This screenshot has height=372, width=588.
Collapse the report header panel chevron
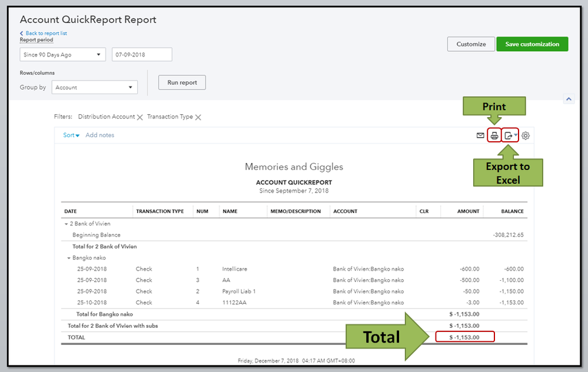[569, 99]
